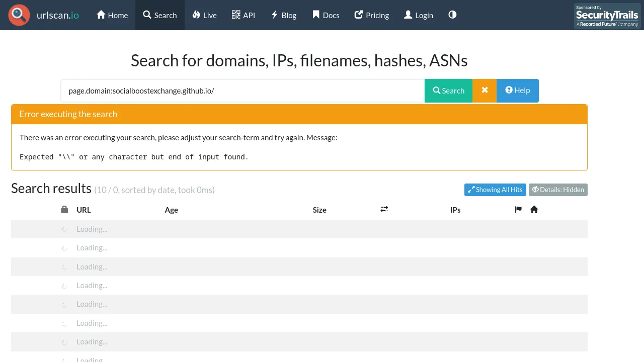Click the requests transfer arrows column icon
The width and height of the screenshot is (644, 362).
[x=384, y=209]
